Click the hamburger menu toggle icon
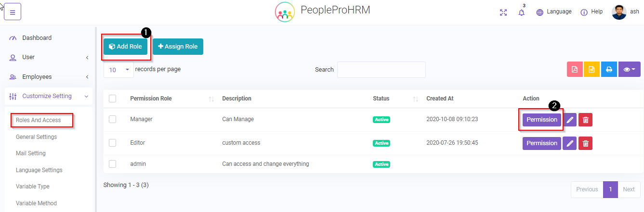Image resolution: width=644 pixels, height=212 pixels. 12,12
